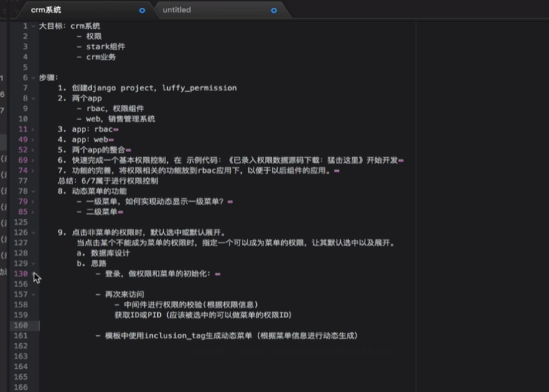Click line number 163 in the gutter
The image size is (549, 392).
(21, 356)
